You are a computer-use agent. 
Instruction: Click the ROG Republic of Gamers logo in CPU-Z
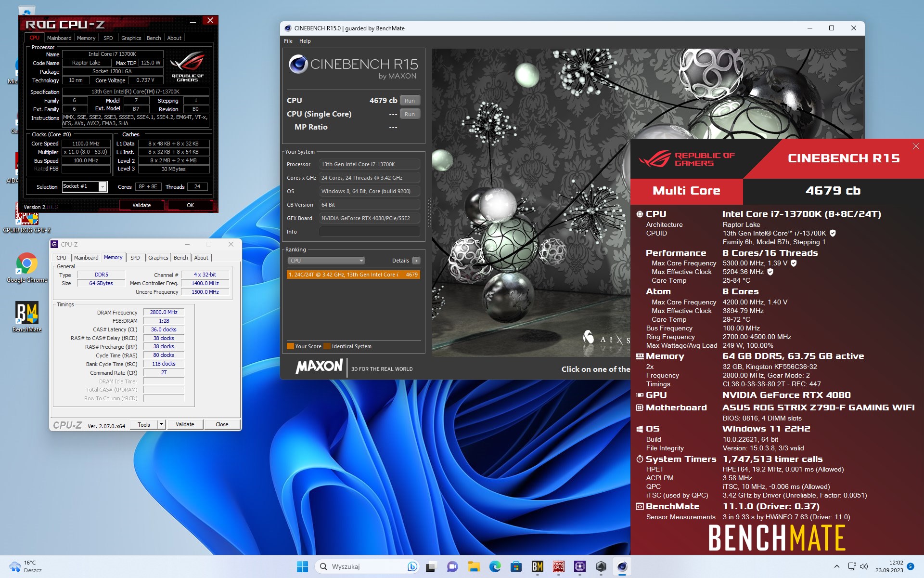click(x=188, y=66)
